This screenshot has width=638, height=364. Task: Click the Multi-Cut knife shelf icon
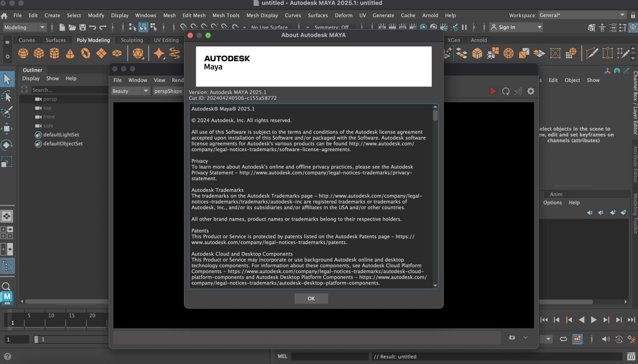[x=592, y=53]
